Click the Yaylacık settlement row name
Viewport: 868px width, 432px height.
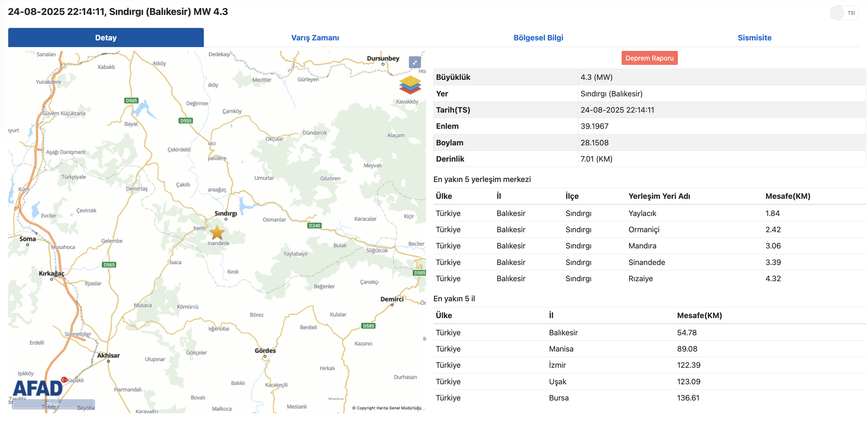642,213
